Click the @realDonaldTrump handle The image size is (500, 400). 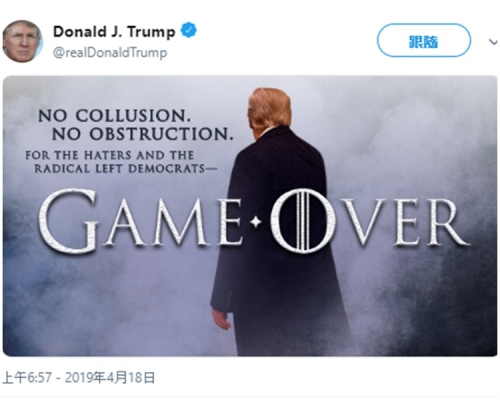(x=110, y=53)
